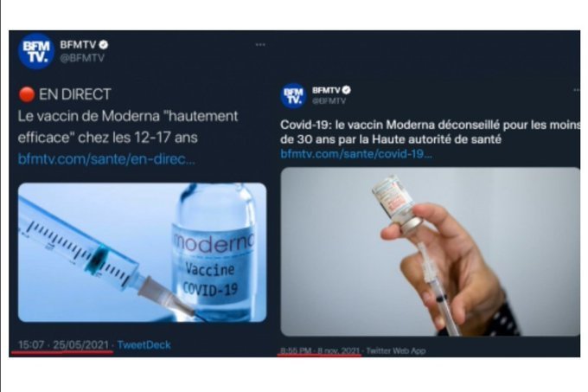The image size is (588, 392).
Task: Open the three-dot menu on right tweet
Action: [x=576, y=90]
